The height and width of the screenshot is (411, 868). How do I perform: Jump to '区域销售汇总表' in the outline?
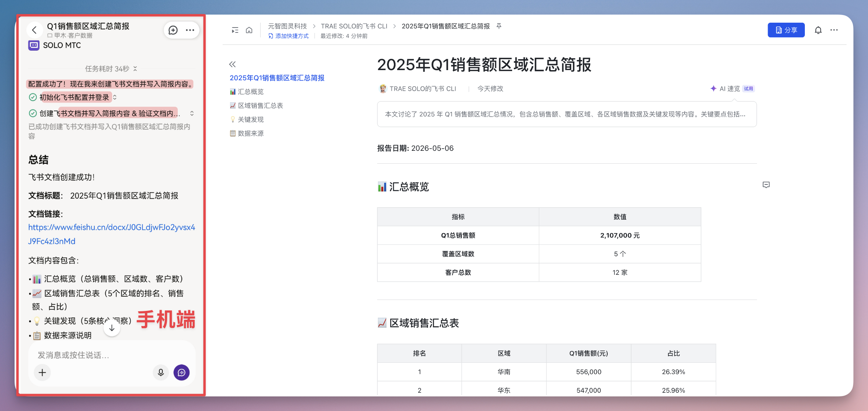[x=256, y=105]
